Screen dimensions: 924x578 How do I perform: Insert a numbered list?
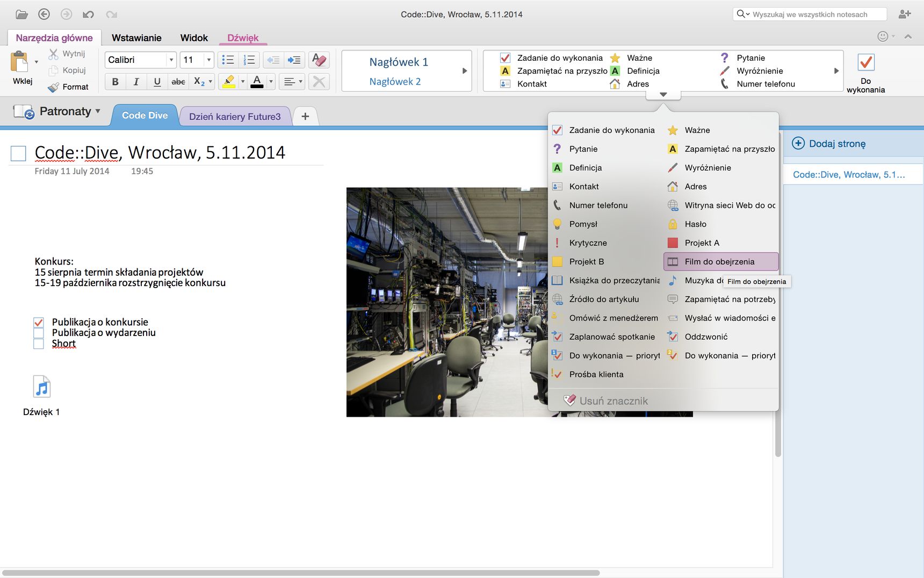click(x=249, y=60)
